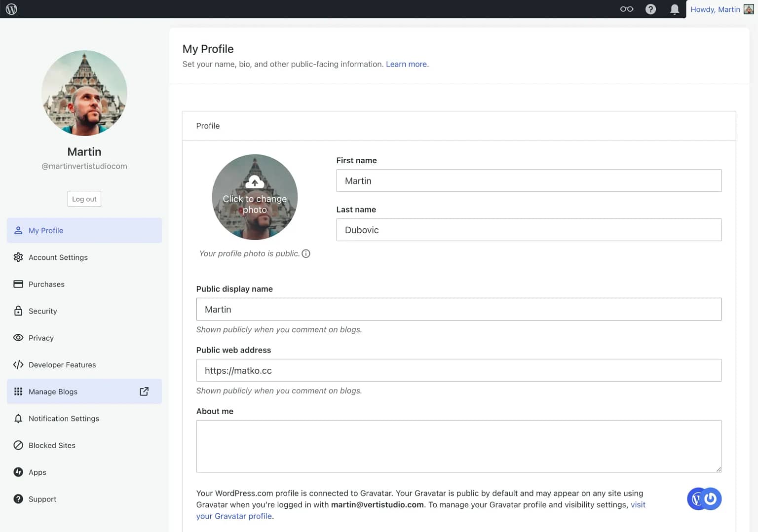
Task: Open the Reader glasses icon
Action: click(626, 9)
